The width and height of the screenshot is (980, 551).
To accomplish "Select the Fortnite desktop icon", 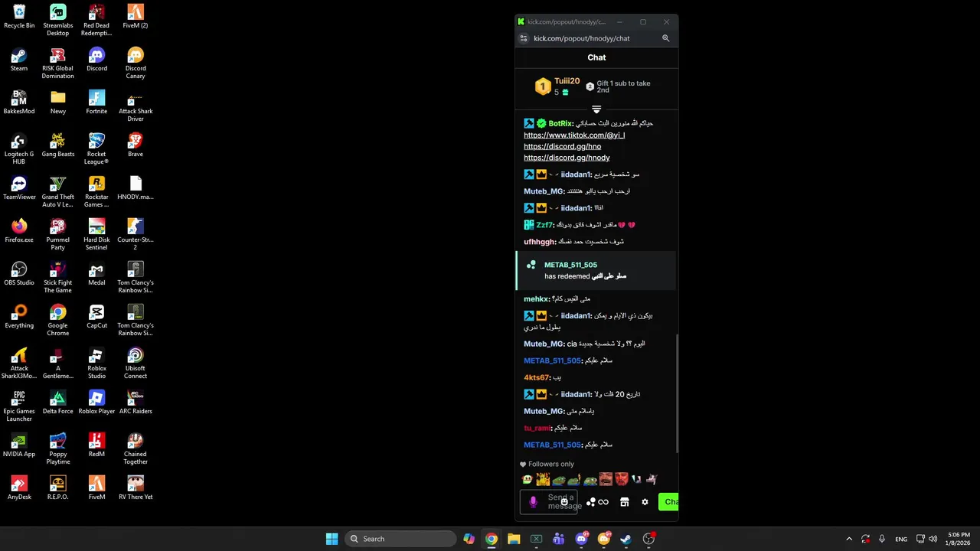I will click(96, 102).
